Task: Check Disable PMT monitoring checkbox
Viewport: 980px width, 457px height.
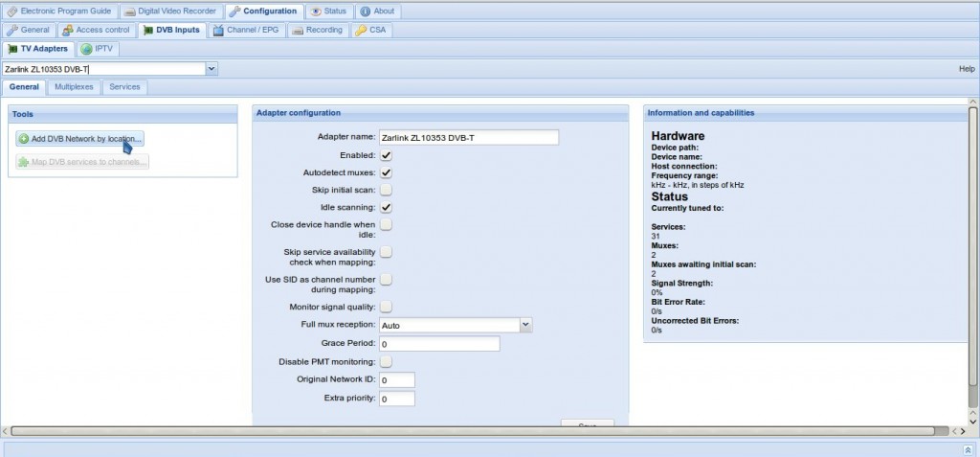Action: 387,361
